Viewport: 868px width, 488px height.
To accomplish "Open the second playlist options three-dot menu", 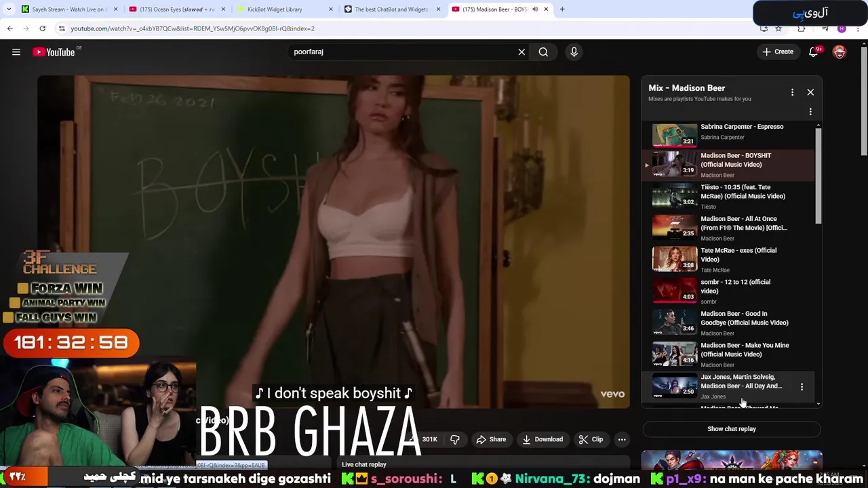I will [x=810, y=112].
